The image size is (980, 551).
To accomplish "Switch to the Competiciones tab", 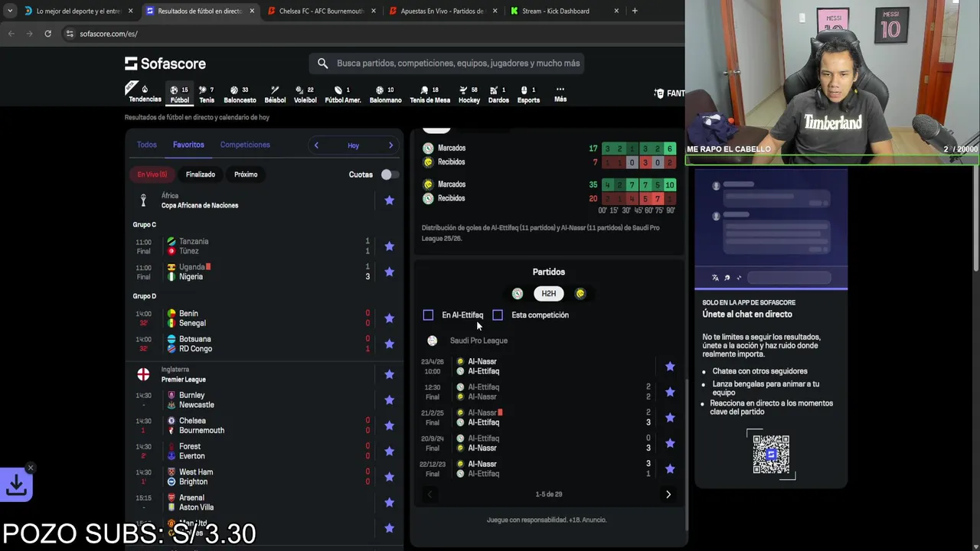I will pyautogui.click(x=245, y=145).
